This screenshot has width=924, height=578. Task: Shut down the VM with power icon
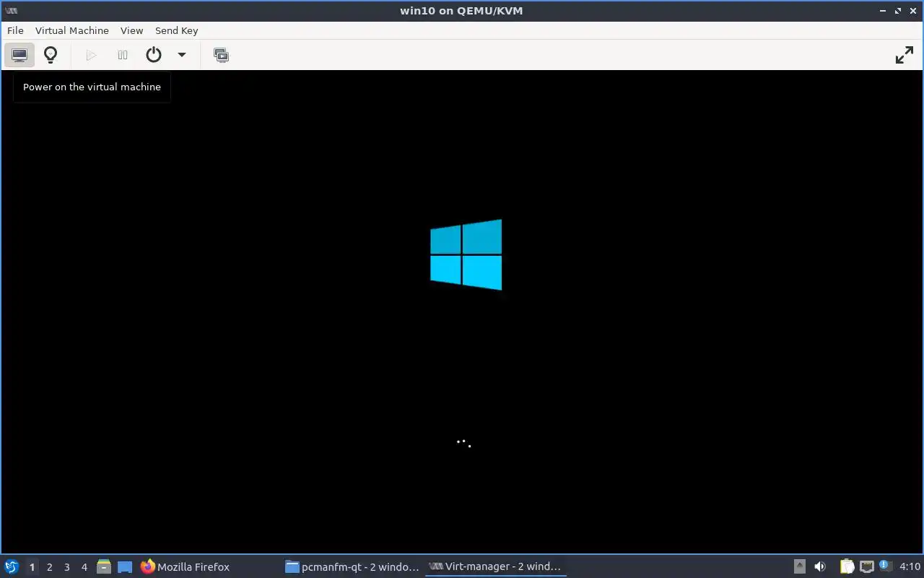click(154, 55)
